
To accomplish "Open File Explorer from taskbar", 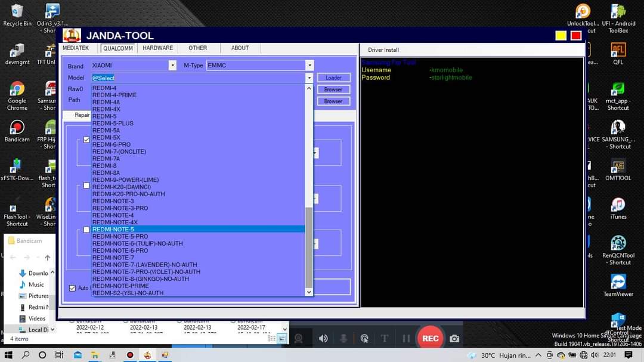I will point(95,355).
